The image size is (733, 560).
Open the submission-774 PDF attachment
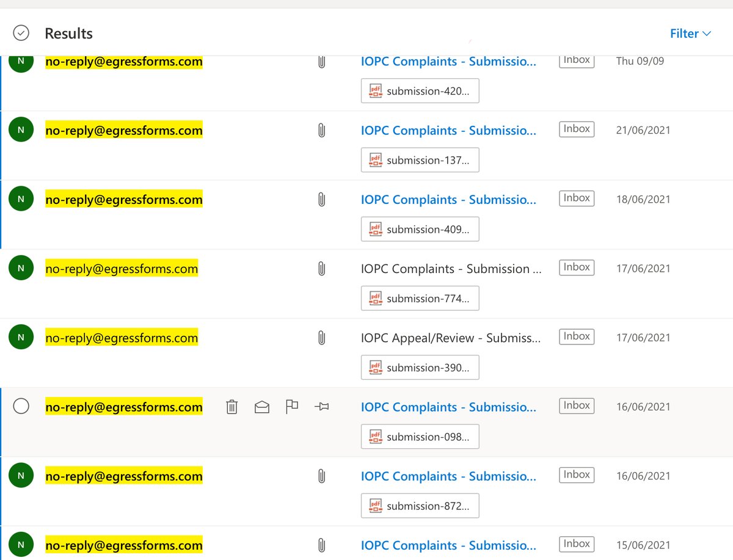click(x=420, y=298)
